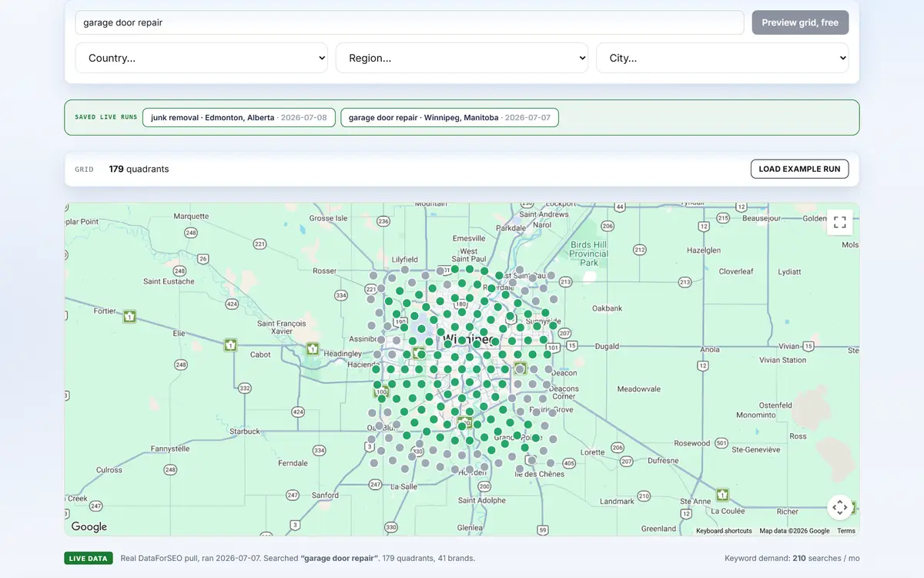Click the Anola map label

tap(709, 349)
